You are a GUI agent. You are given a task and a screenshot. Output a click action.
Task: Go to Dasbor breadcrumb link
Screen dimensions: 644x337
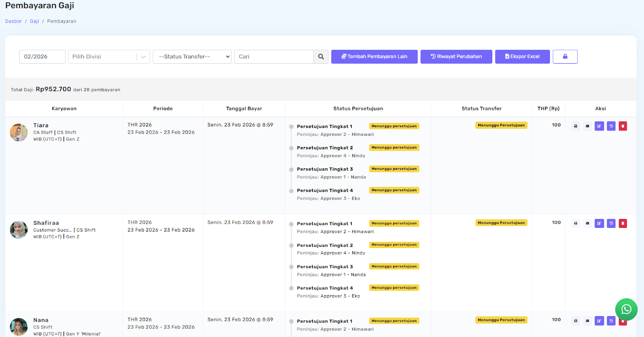pos(13,21)
